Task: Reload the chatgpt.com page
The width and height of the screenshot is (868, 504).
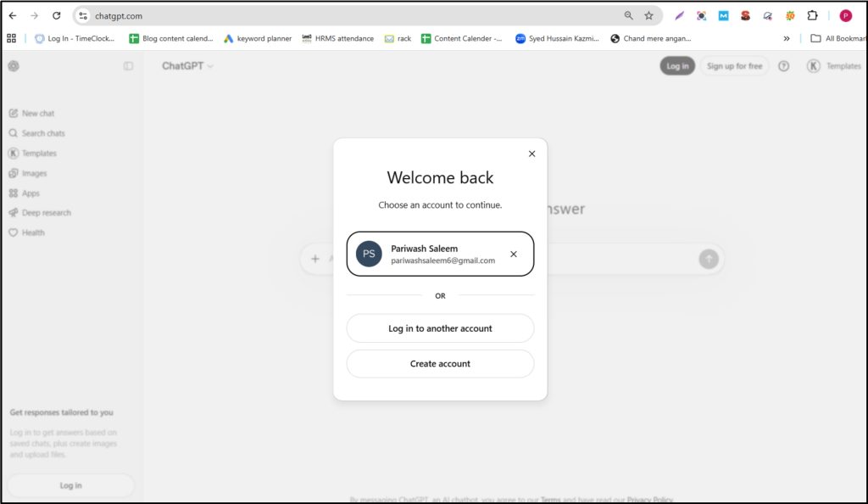Action: [x=57, y=15]
